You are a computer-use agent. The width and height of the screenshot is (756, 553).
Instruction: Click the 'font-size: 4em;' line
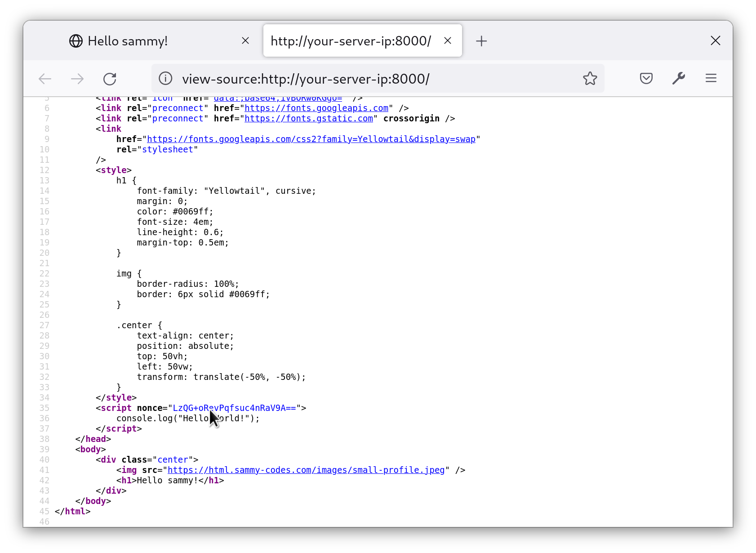coord(175,222)
